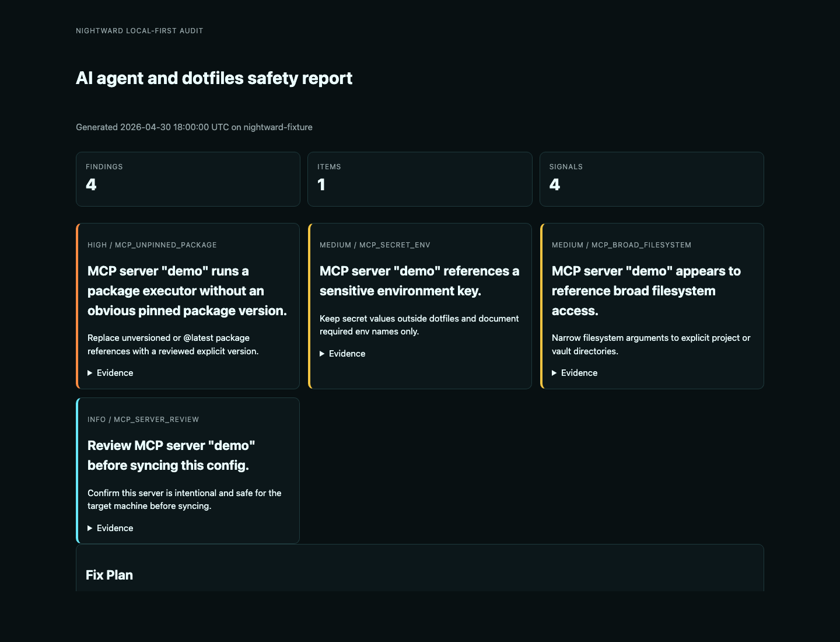This screenshot has height=642, width=840.
Task: Expand Evidence under MCP_BROAD_FILESYSTEM finding
Action: (x=575, y=373)
